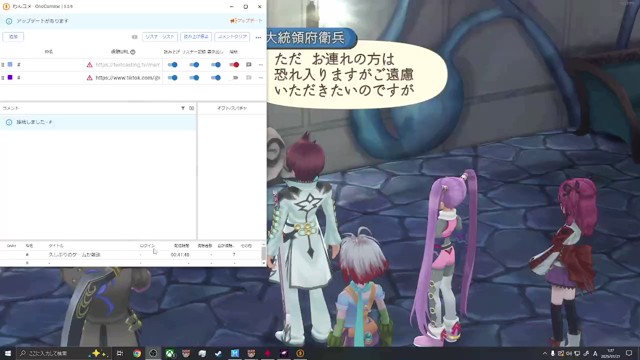Click the warning icon beside the tiktok URL
Screen dimensions: 640x360
pyautogui.click(x=89, y=78)
